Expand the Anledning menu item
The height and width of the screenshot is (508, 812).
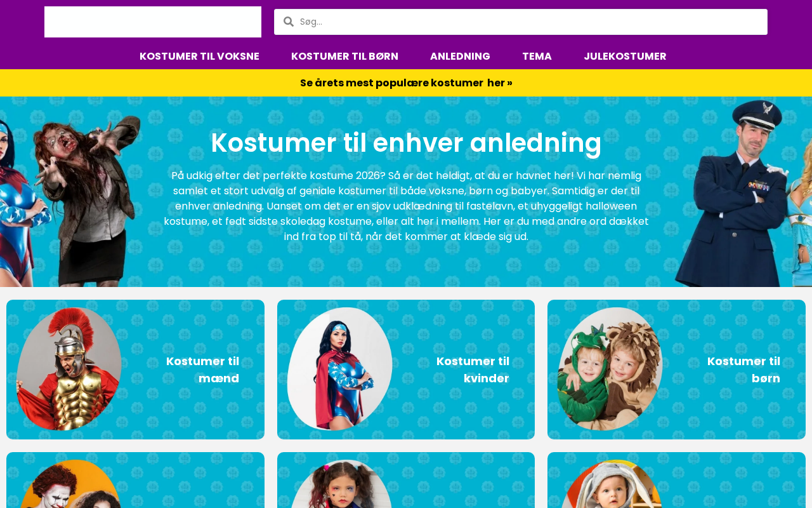tap(460, 56)
